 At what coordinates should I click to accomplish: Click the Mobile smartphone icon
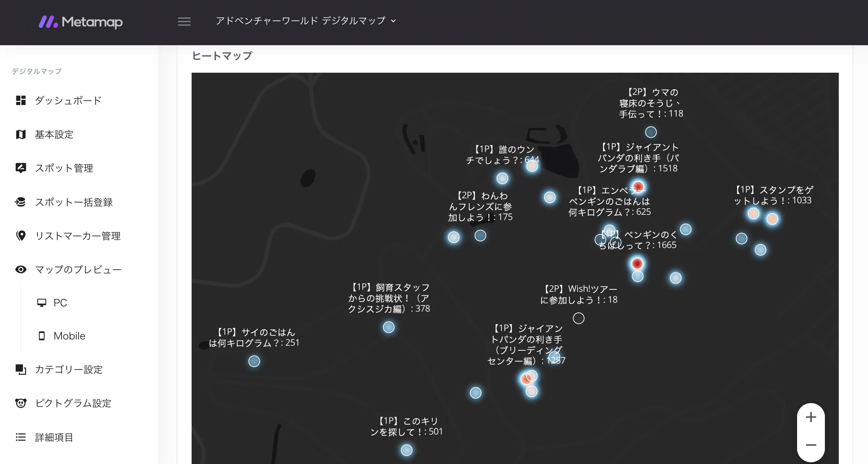point(42,335)
